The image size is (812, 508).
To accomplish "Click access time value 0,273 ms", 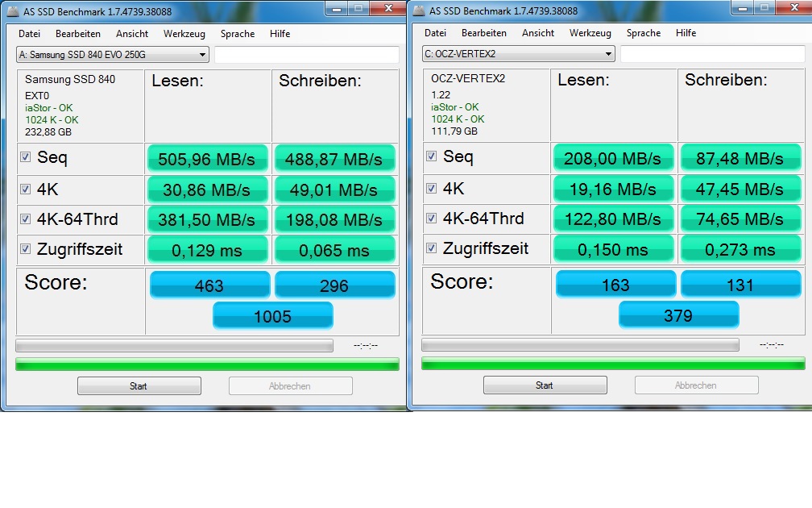I will tap(740, 249).
